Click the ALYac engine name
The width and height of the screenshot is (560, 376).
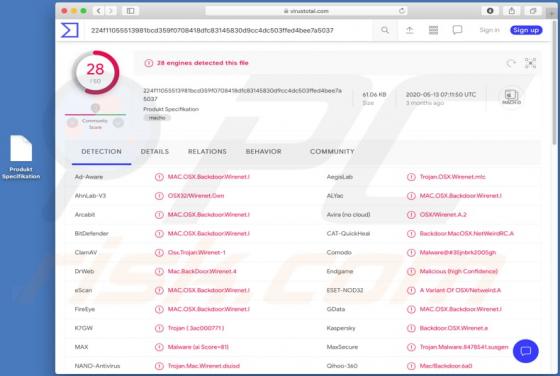[x=335, y=196]
